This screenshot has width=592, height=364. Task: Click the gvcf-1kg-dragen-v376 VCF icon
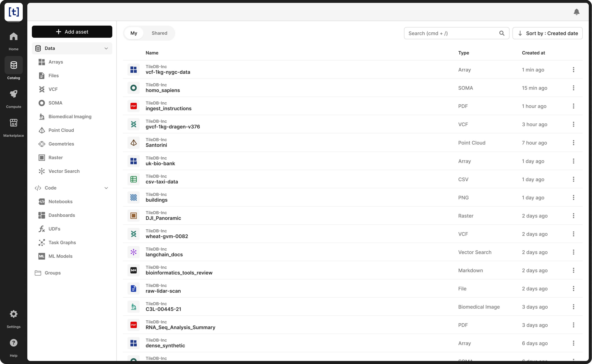tap(134, 124)
